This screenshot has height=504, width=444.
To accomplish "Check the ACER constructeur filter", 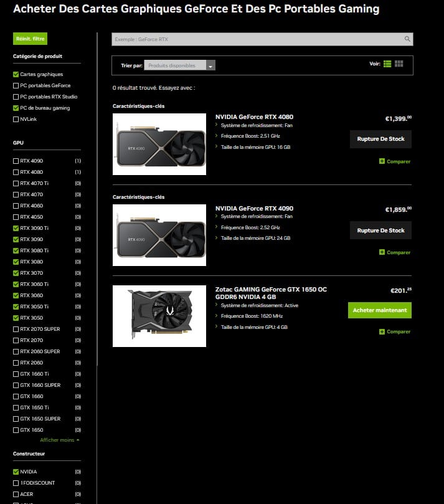I will click(x=16, y=495).
